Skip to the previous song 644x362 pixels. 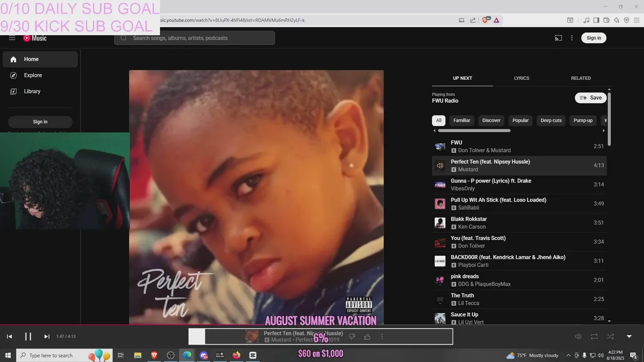click(9, 336)
